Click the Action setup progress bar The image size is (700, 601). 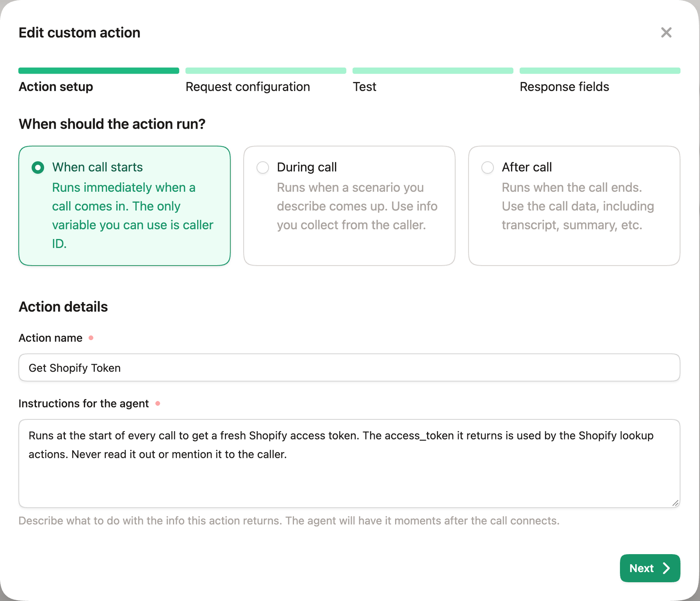pyautogui.click(x=99, y=71)
